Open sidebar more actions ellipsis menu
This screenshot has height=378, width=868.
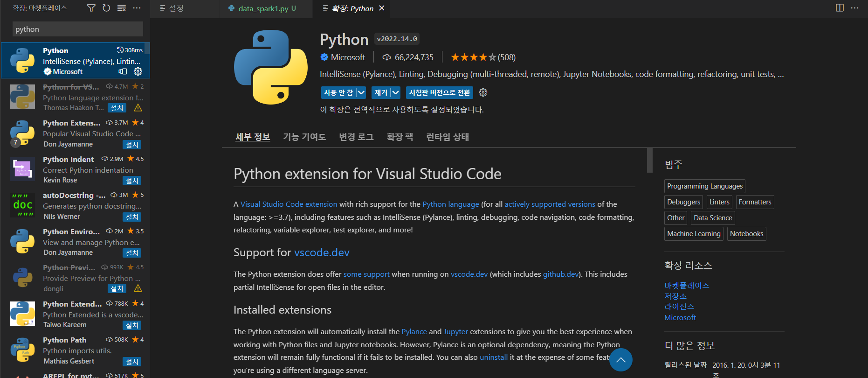pyautogui.click(x=137, y=8)
